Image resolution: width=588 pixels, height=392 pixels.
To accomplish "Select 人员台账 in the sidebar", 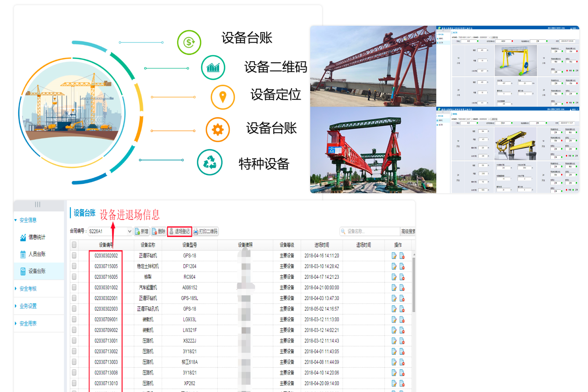I will coord(37,254).
